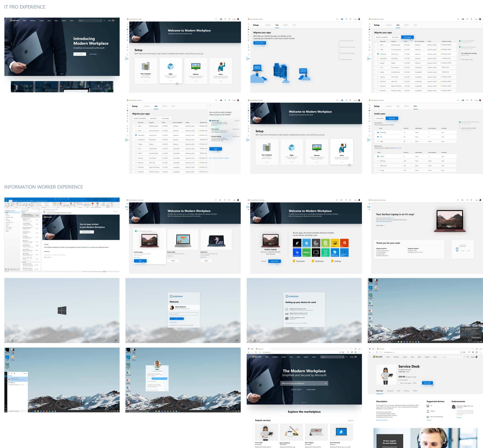Choose the Remote desktop deployment option
The width and height of the screenshot is (483, 448).
[x=210, y=136]
